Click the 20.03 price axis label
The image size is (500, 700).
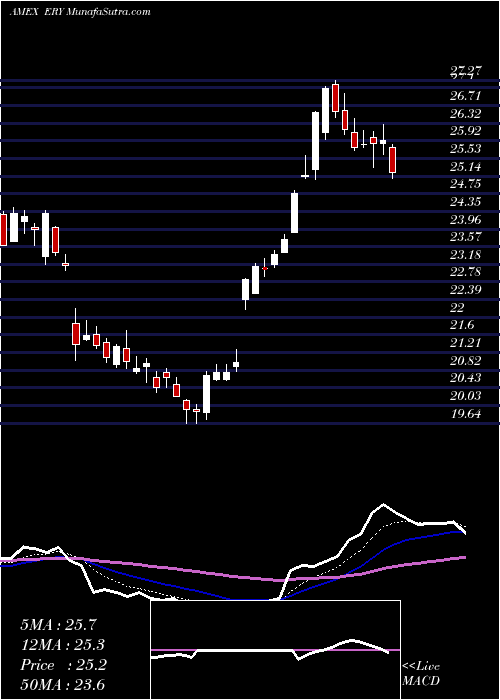coord(465,396)
